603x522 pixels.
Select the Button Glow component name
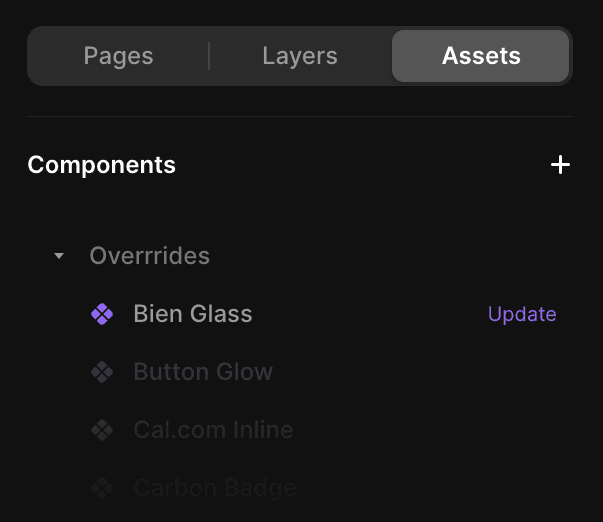tap(203, 372)
